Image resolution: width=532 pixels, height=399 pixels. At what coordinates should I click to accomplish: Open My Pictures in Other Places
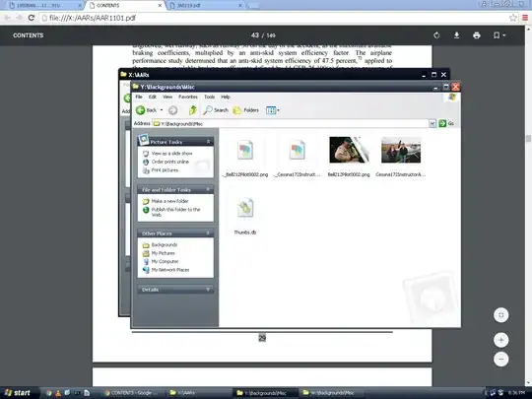pos(163,253)
